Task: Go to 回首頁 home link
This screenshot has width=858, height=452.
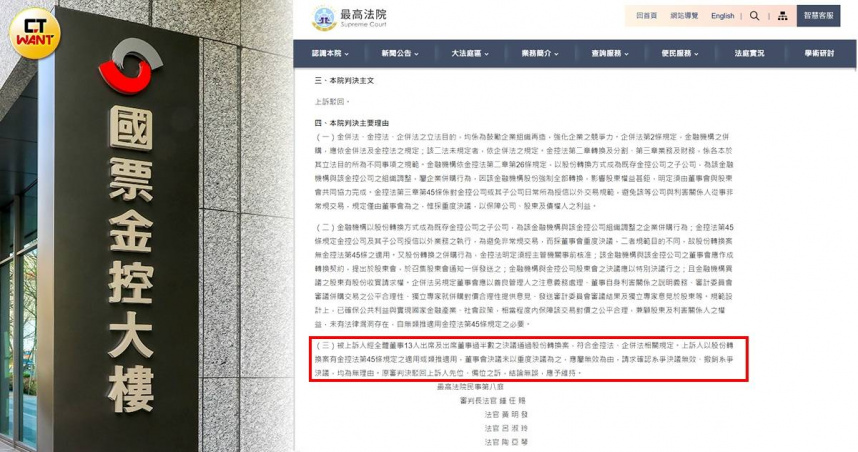Action: (x=646, y=16)
